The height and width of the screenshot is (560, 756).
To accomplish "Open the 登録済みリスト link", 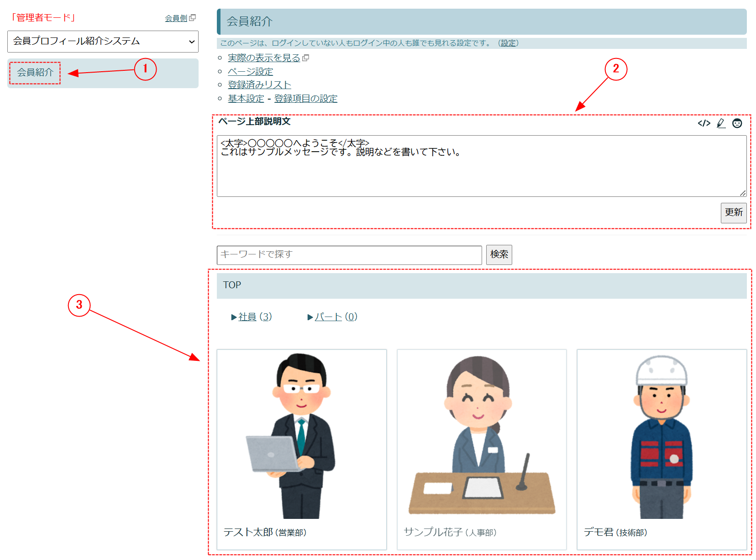I will (x=259, y=85).
